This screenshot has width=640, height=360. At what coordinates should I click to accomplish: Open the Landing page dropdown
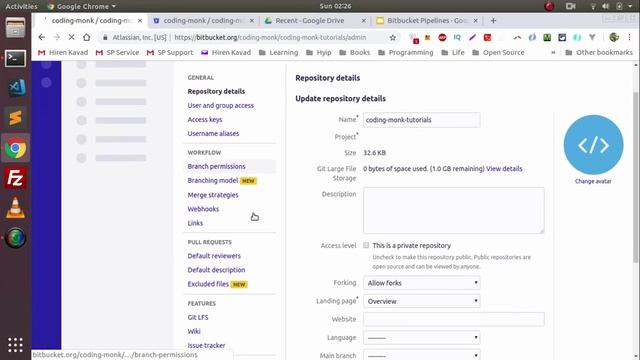pos(422,301)
